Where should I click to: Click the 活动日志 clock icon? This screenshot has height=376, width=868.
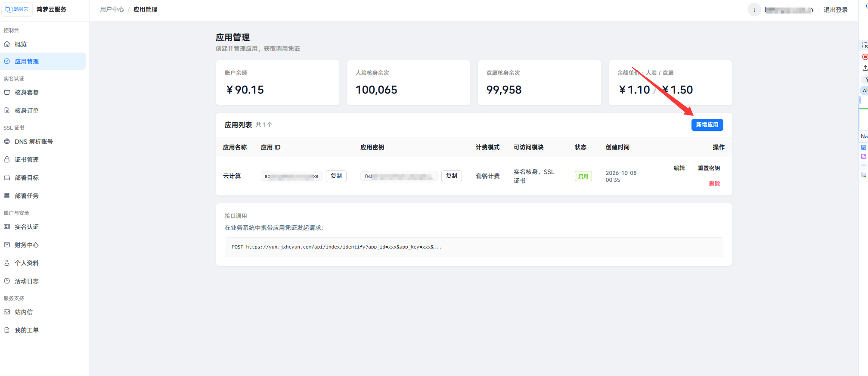pyautogui.click(x=7, y=281)
